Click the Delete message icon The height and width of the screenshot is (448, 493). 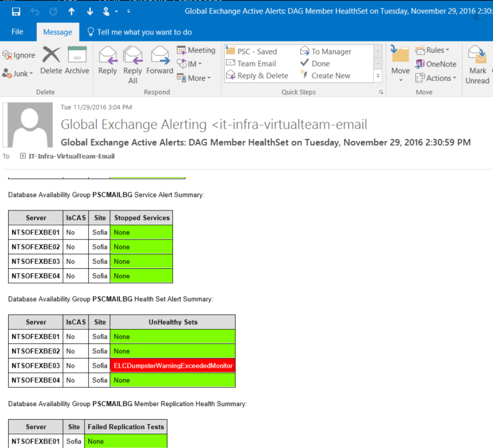tap(51, 61)
